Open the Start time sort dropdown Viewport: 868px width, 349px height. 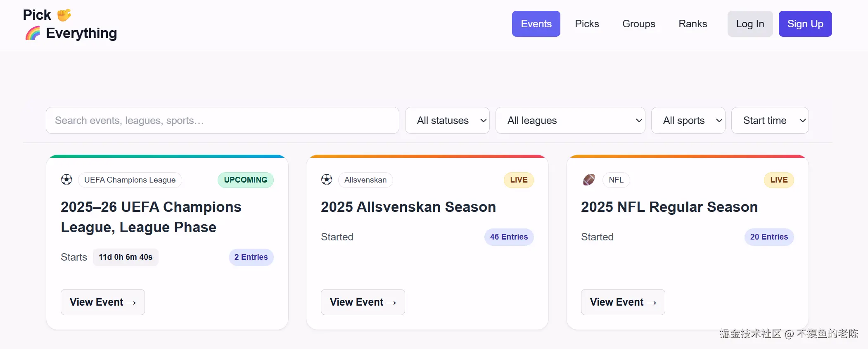coord(770,121)
